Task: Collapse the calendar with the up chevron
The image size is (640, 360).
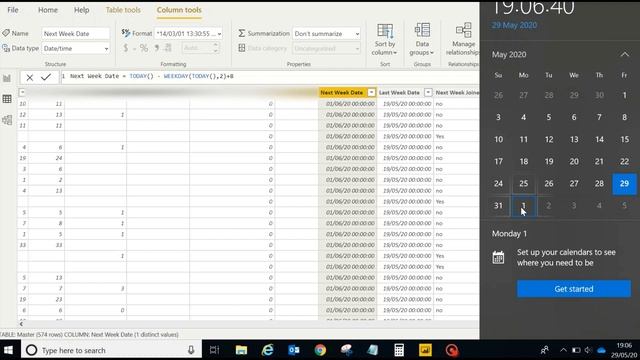Action: click(x=624, y=54)
